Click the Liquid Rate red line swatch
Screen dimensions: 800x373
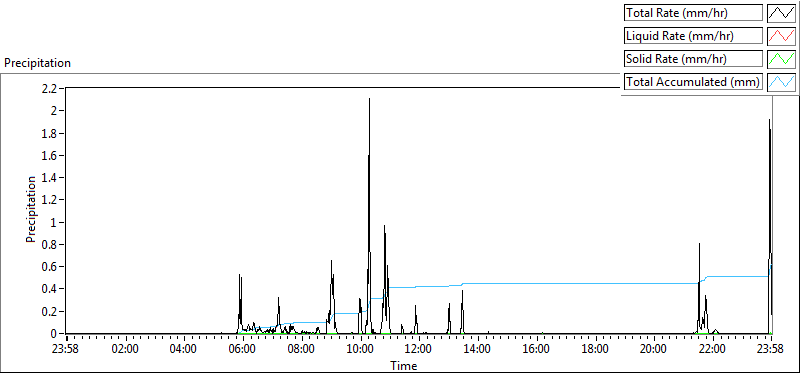coord(782,36)
